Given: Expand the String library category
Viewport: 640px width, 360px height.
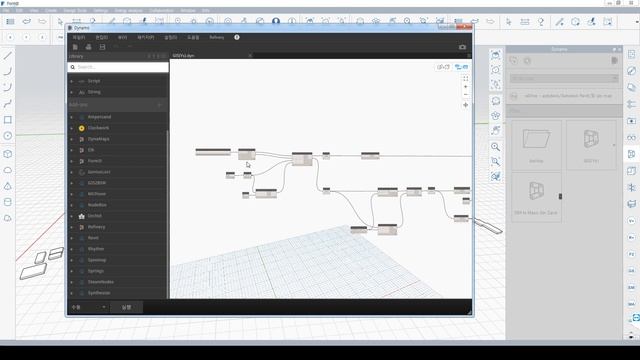Looking at the screenshot, I should pos(72,92).
